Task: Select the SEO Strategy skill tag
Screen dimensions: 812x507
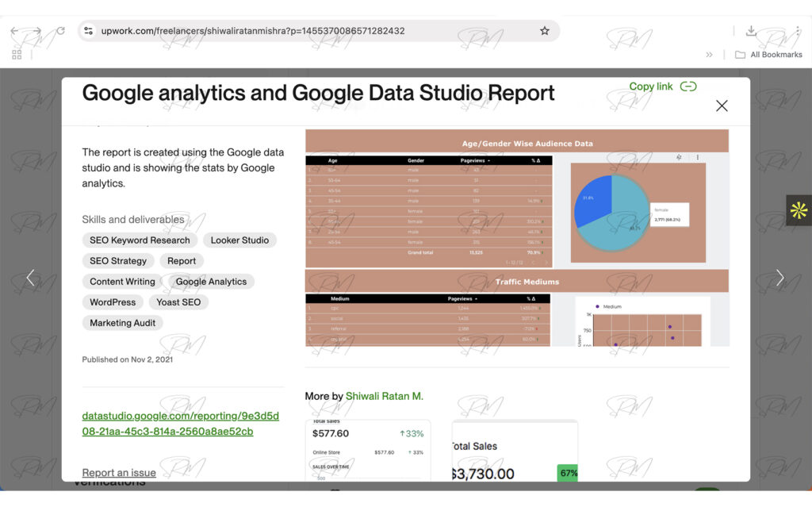Action: 118,261
